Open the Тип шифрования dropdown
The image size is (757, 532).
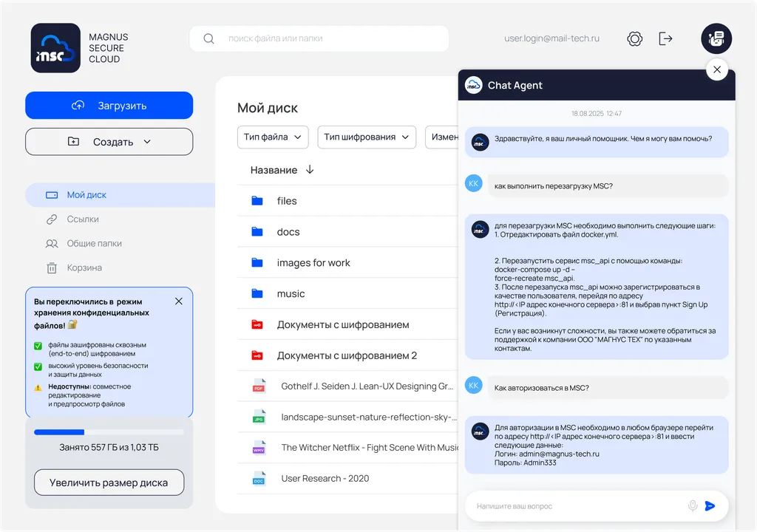(x=367, y=137)
